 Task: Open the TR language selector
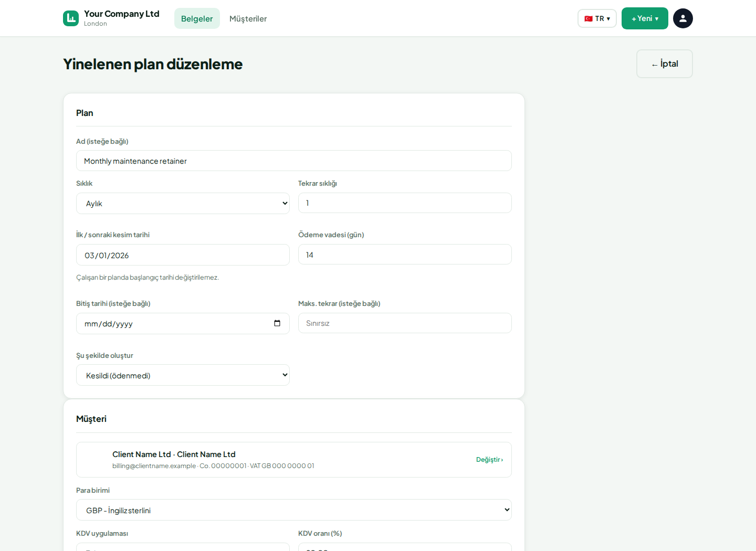click(x=597, y=18)
